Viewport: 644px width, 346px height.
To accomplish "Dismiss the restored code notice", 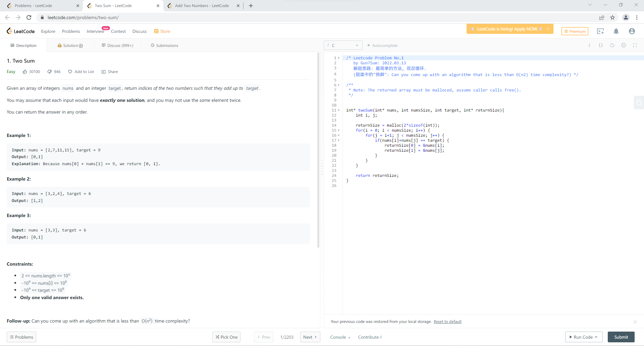I will click(635, 322).
